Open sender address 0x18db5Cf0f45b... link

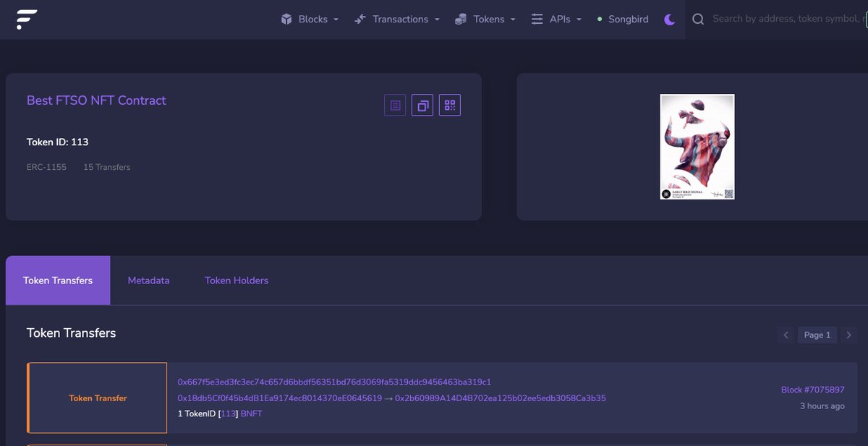pos(279,398)
